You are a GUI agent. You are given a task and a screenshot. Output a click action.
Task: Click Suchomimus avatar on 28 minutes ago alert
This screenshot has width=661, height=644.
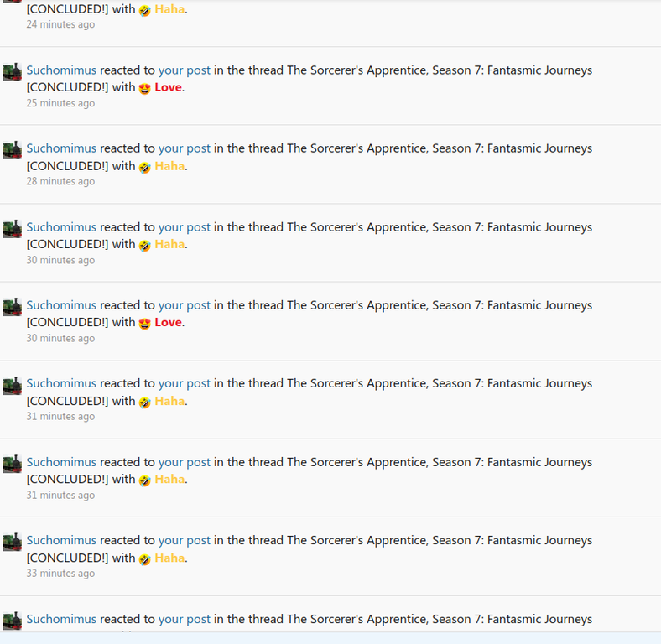(13, 150)
